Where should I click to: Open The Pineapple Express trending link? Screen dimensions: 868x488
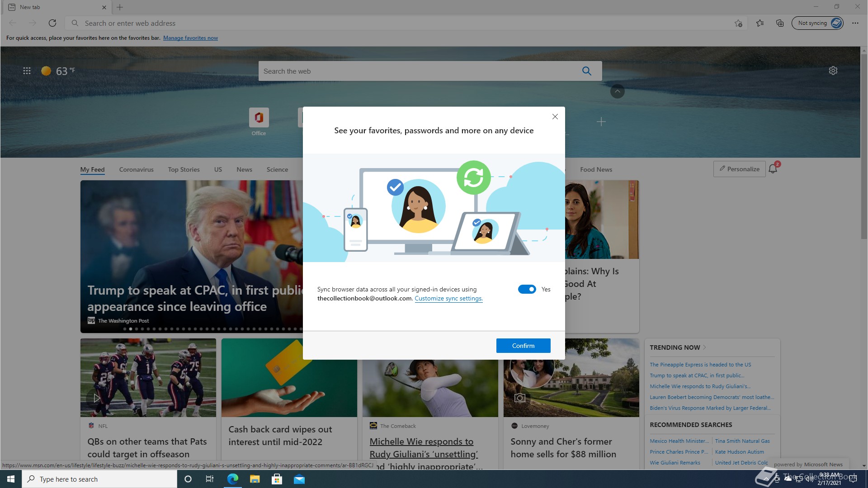point(700,365)
